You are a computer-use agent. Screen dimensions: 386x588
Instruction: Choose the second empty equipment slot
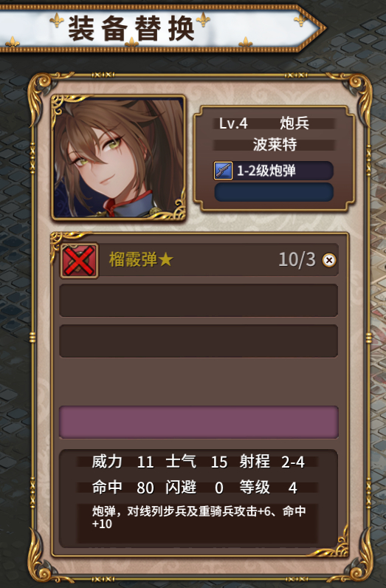coord(199,301)
